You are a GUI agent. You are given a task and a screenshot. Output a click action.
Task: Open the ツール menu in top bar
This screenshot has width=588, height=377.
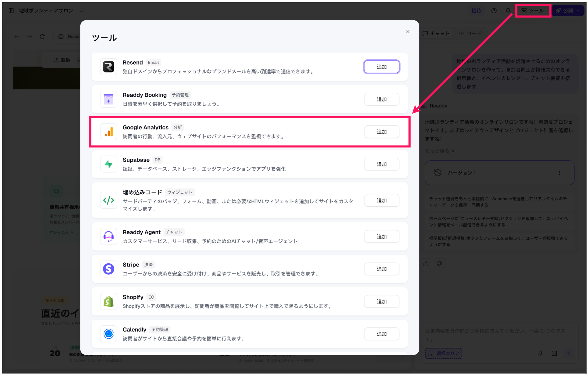[x=533, y=11]
